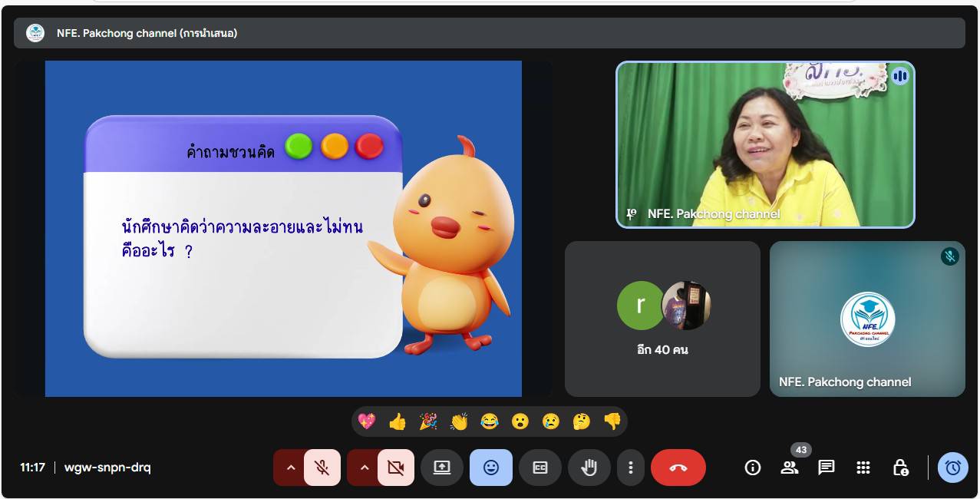This screenshot has width=980, height=499.
Task: Send the surprised face reaction
Action: 520,421
